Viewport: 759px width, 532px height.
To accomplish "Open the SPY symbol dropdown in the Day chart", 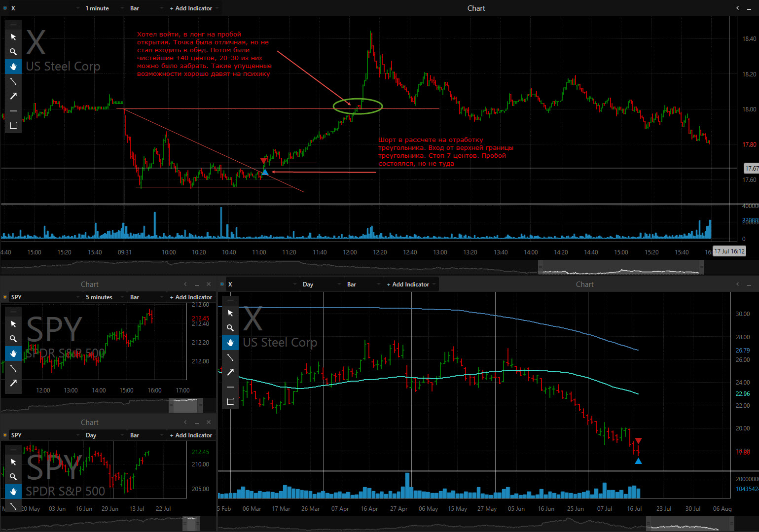I will (45, 435).
